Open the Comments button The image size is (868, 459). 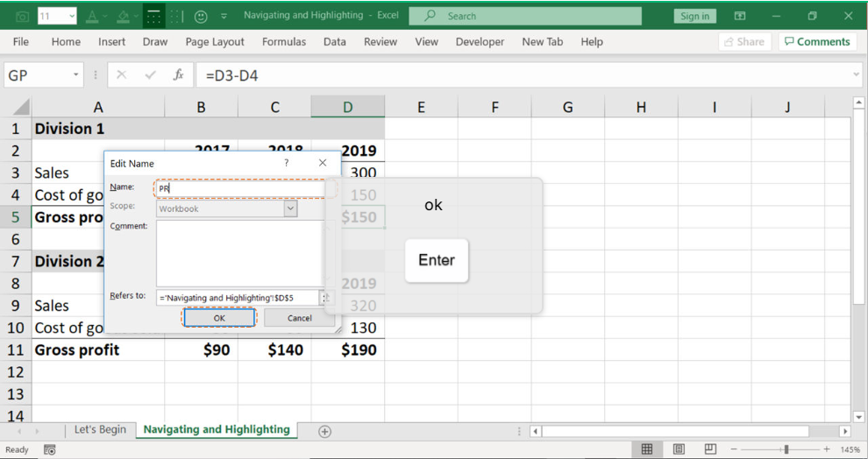pos(818,42)
